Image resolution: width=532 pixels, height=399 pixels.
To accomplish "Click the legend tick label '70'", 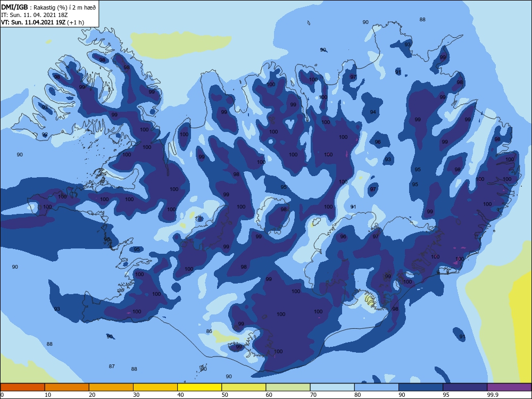I will coord(313,395).
